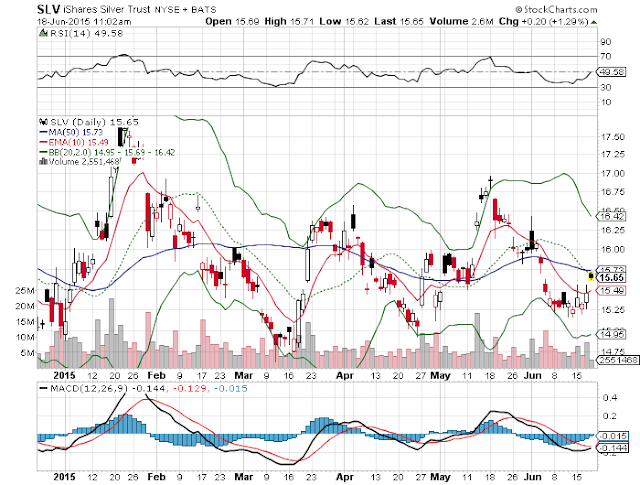Click the SLV ticker symbol title

click(x=49, y=9)
